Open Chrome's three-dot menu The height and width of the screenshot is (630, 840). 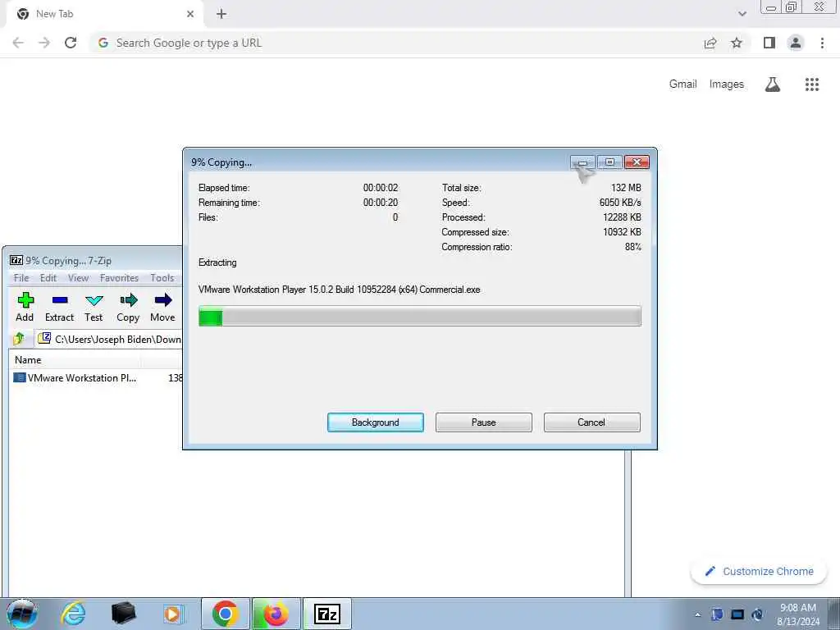coord(822,43)
